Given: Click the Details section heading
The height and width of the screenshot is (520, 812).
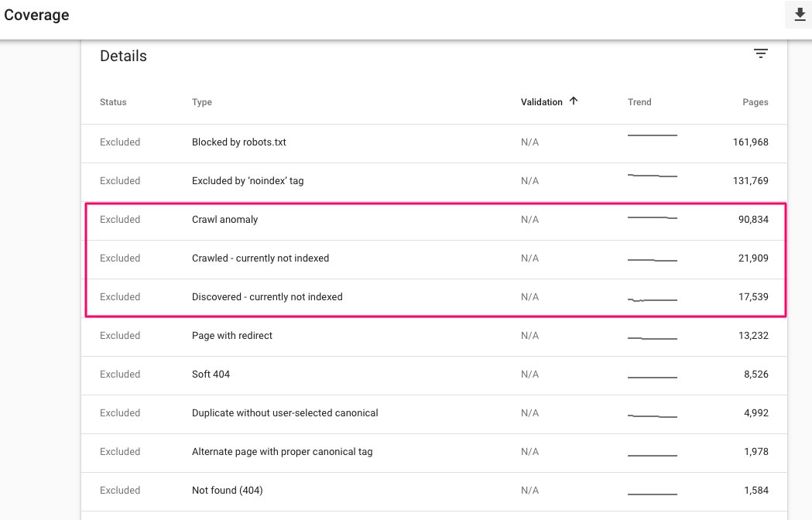Looking at the screenshot, I should pyautogui.click(x=123, y=56).
